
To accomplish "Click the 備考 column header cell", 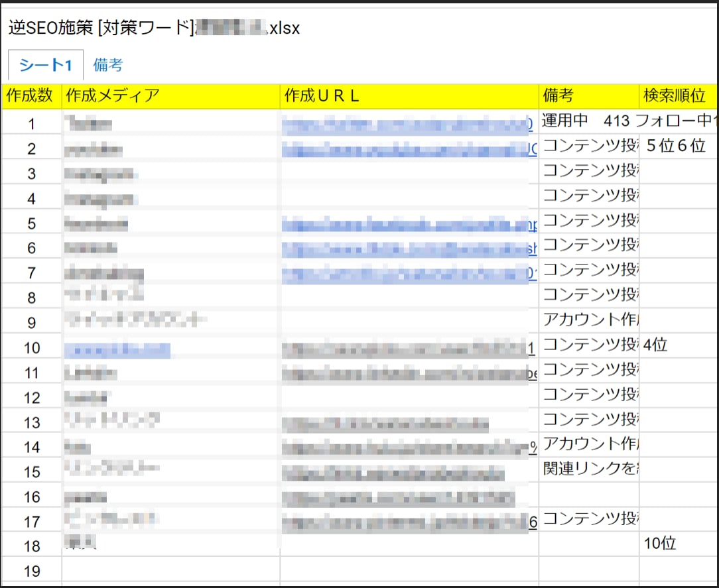I will click(589, 95).
